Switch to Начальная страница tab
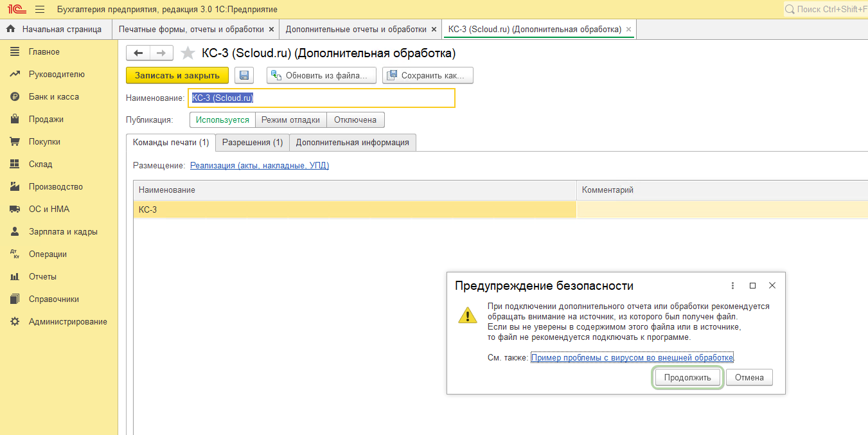 pyautogui.click(x=55, y=29)
